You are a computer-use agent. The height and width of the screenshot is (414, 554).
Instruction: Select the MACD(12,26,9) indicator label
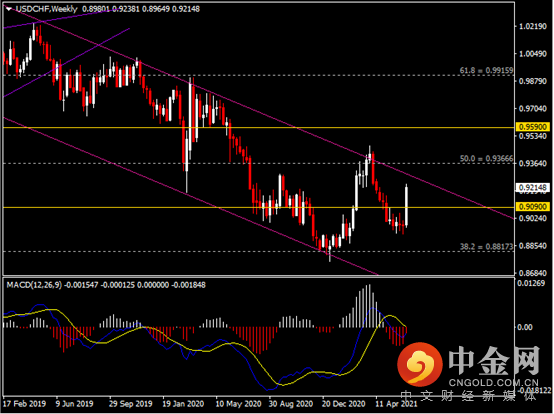point(34,285)
